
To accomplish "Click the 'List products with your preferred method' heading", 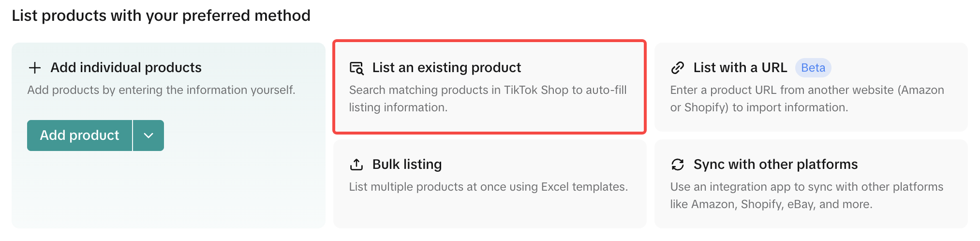I will [161, 15].
